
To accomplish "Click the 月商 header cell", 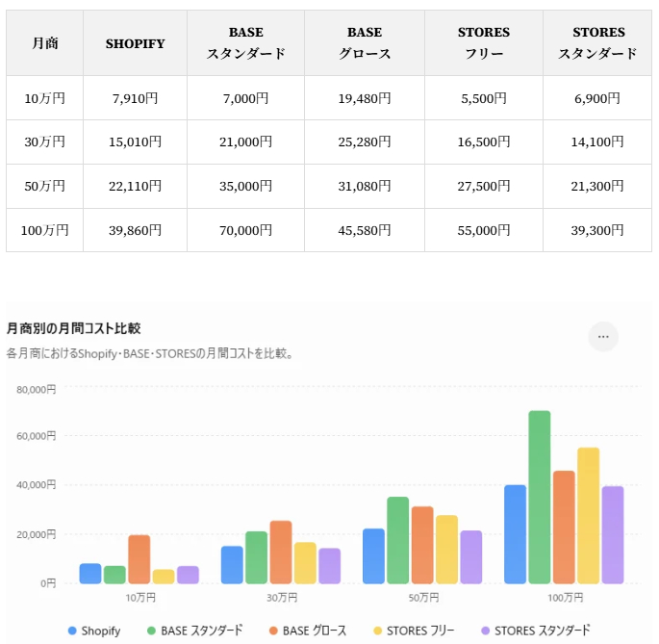I will tap(44, 43).
